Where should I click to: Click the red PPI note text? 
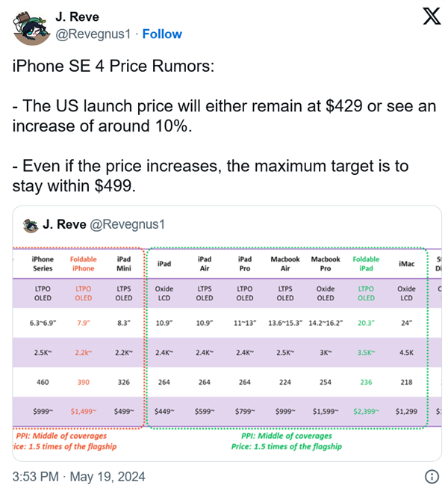(x=61, y=435)
